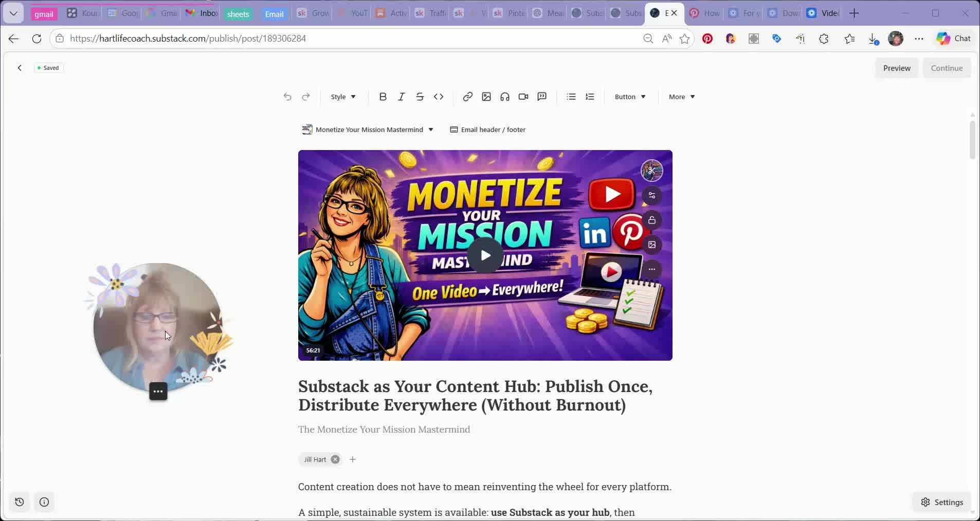This screenshot has width=980, height=521.
Task: Toggle italic formatting in editor toolbar
Action: tap(401, 97)
